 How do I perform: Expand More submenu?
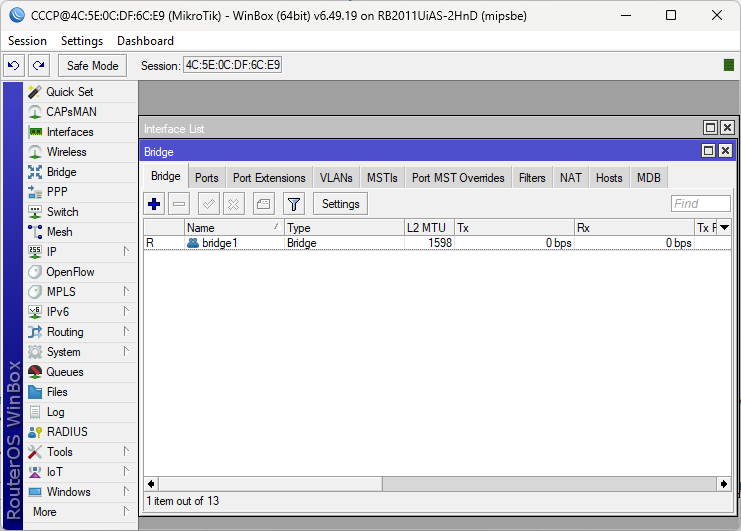pyautogui.click(x=126, y=512)
